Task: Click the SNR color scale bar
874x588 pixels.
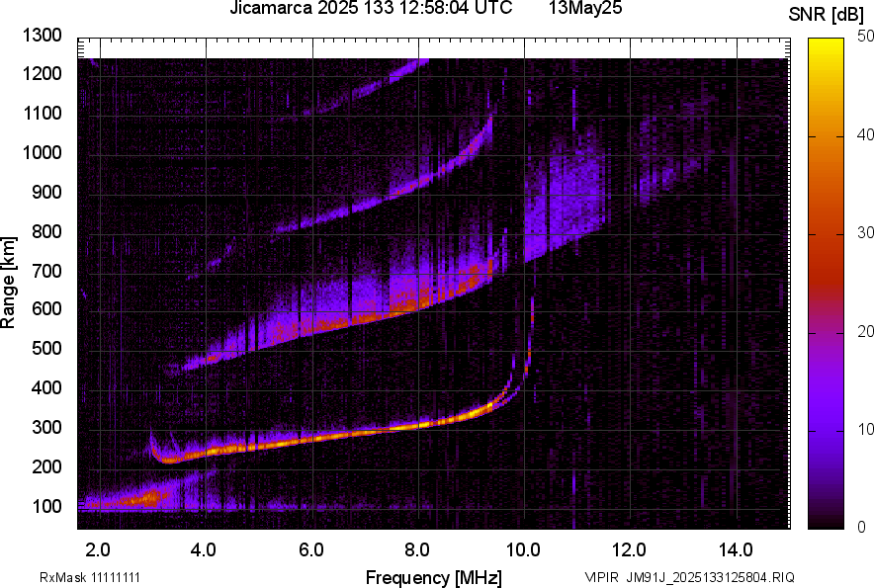Action: 826,284
